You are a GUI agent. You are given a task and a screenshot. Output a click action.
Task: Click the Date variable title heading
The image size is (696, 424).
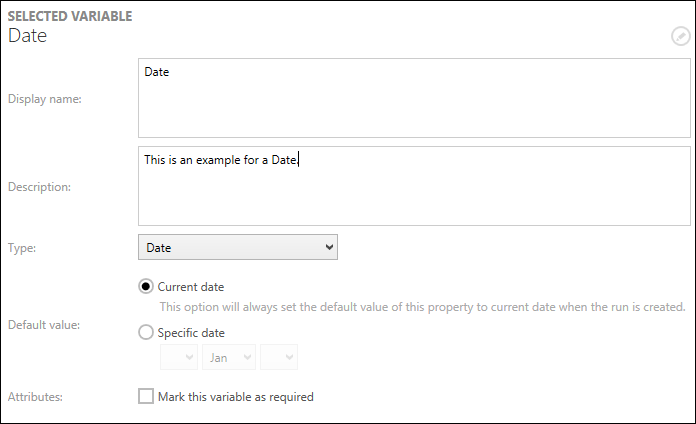point(28,36)
